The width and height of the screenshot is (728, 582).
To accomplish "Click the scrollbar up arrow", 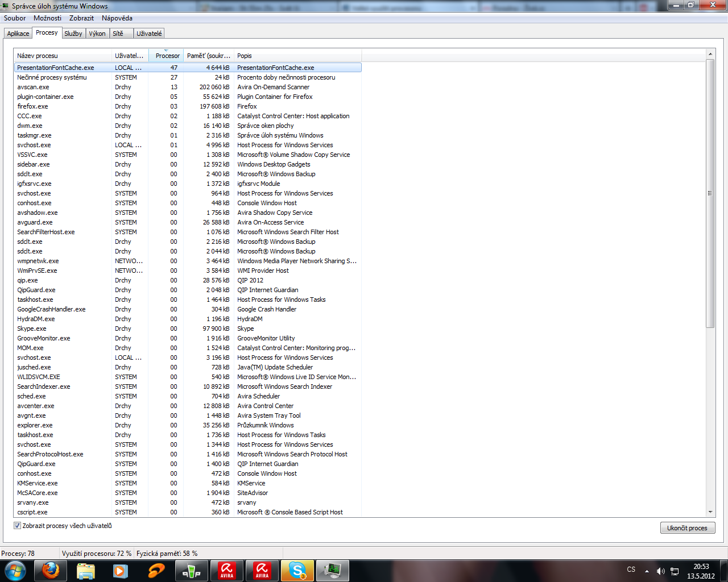I will (710, 54).
